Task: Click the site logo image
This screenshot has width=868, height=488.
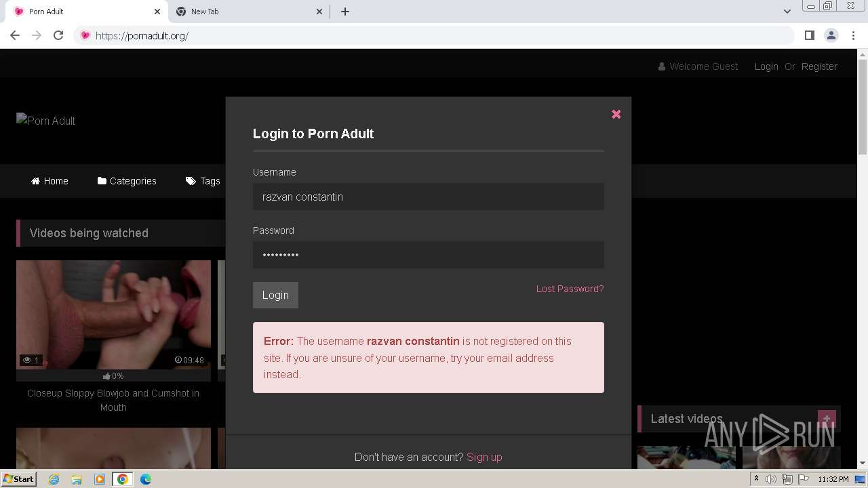Action: point(46,121)
